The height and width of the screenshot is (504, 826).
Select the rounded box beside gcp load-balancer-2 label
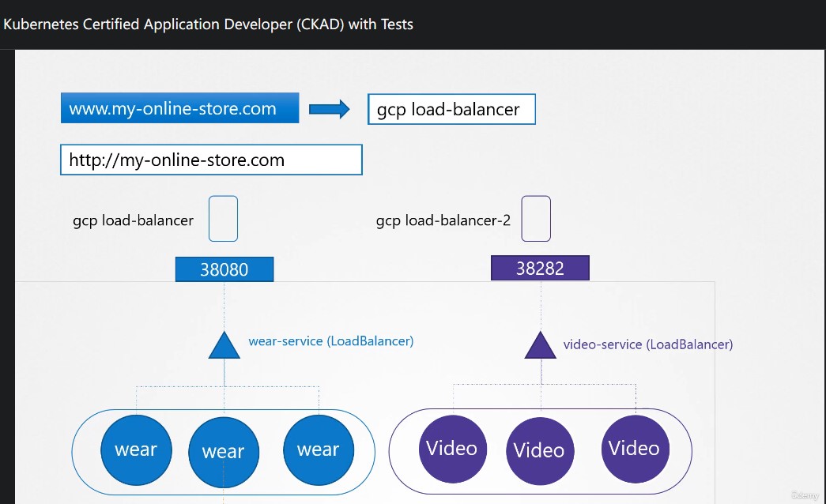pyautogui.click(x=536, y=219)
